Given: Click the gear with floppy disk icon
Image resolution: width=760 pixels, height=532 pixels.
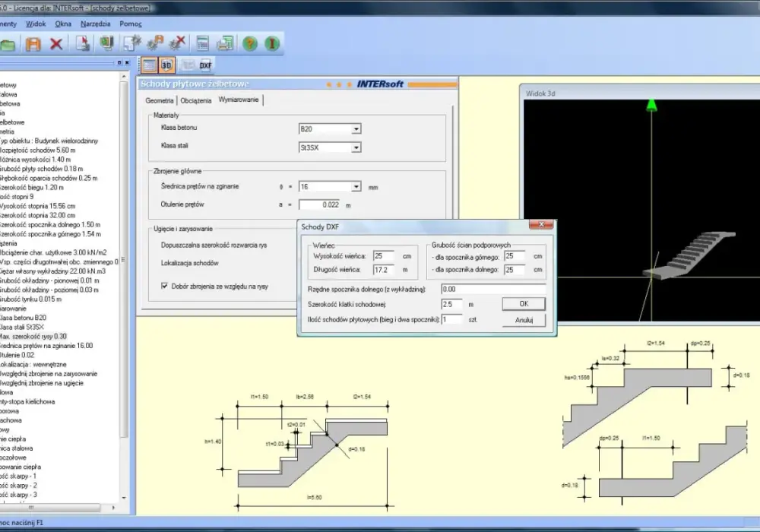Looking at the screenshot, I should (x=154, y=43).
